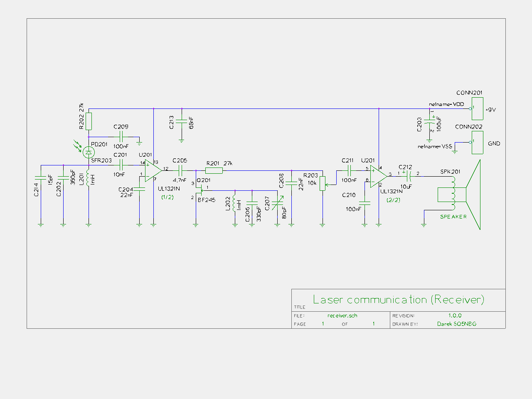
Task: Click the netname=VDD net label
Action: coord(446,104)
